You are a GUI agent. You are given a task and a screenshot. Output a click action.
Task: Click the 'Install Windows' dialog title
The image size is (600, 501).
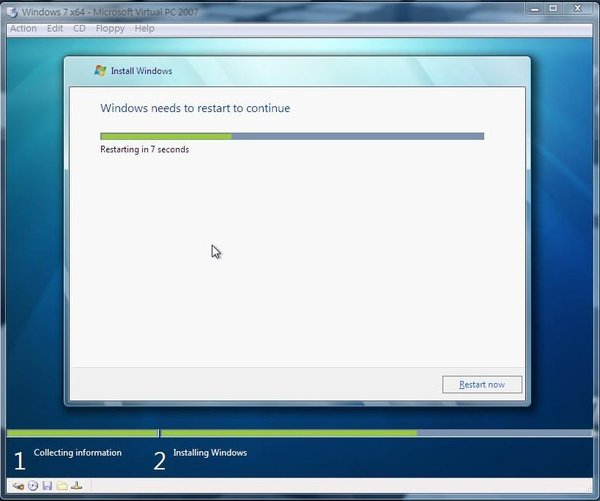click(x=142, y=71)
